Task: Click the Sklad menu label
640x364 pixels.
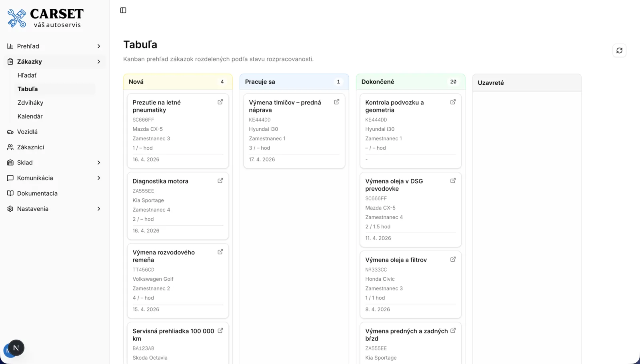Action: click(25, 163)
